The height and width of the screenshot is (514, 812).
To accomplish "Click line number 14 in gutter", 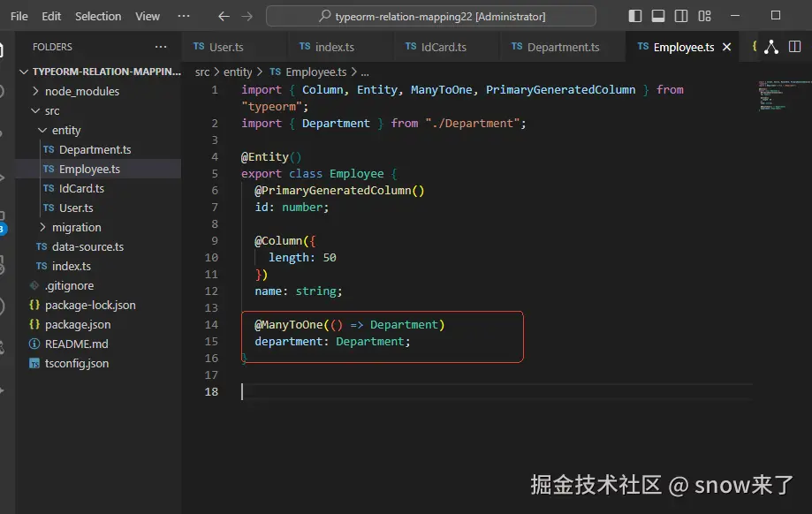I will (x=211, y=324).
